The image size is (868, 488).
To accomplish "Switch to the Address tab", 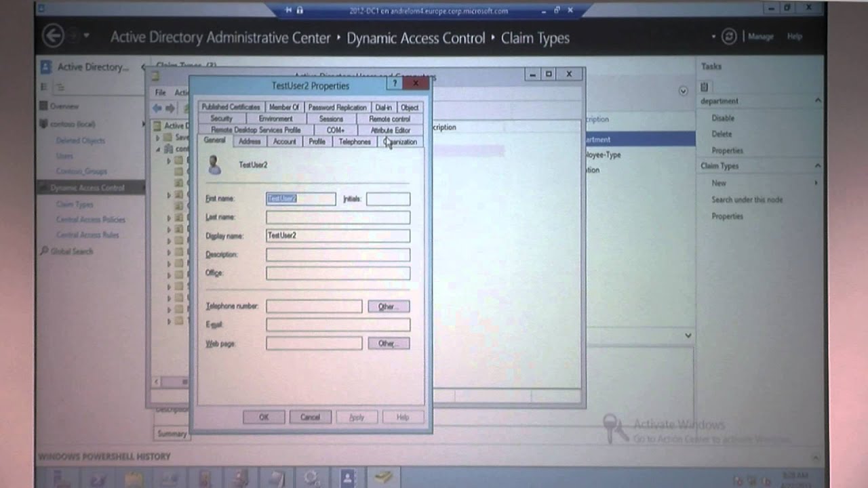I will [250, 142].
